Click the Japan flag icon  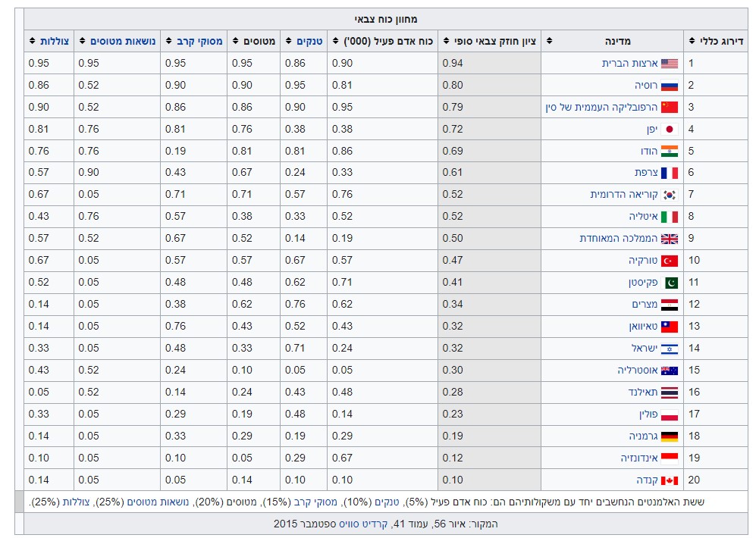pos(669,129)
